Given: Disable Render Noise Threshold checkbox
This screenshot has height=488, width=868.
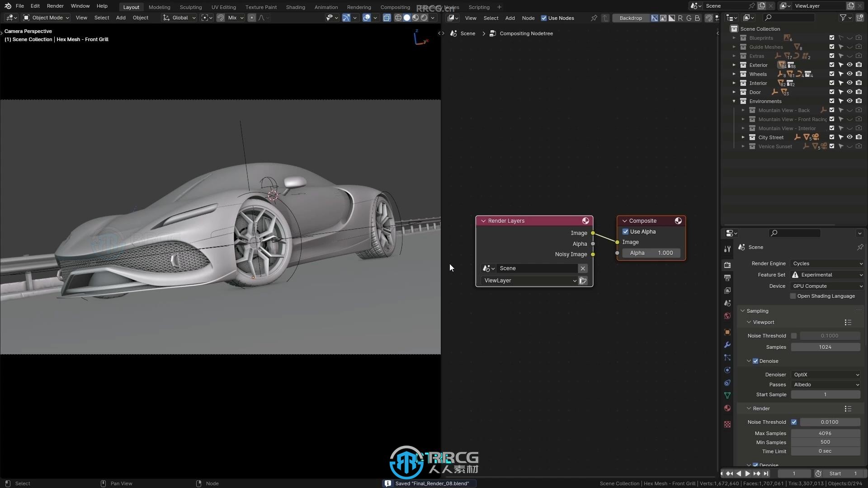Looking at the screenshot, I should pos(793,422).
